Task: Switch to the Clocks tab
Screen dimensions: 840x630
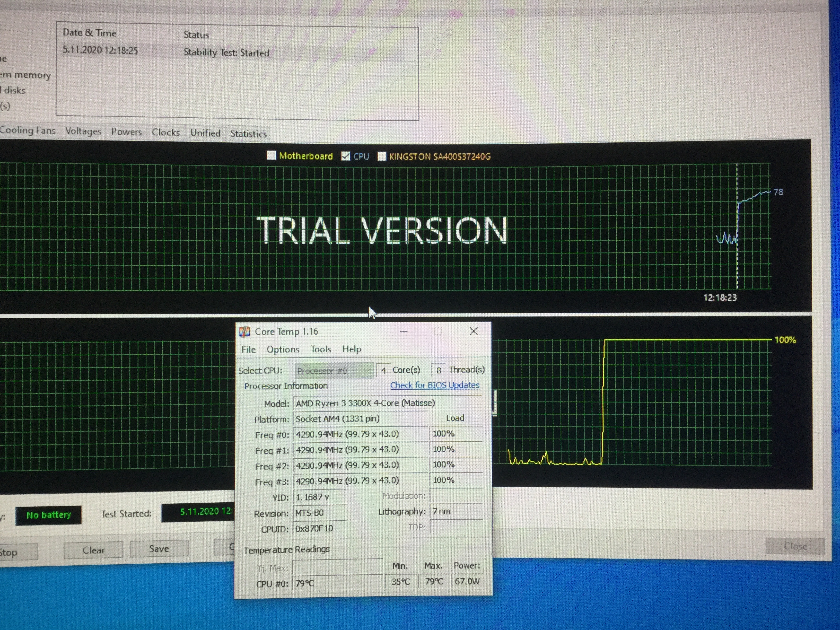Action: click(165, 132)
